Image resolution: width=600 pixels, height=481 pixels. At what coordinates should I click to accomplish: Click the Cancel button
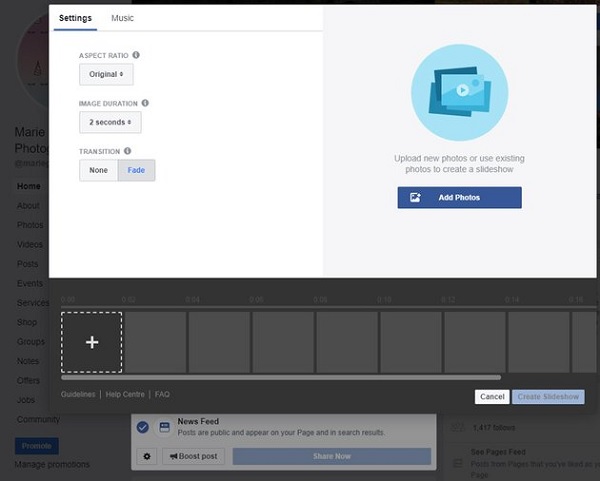pos(492,397)
